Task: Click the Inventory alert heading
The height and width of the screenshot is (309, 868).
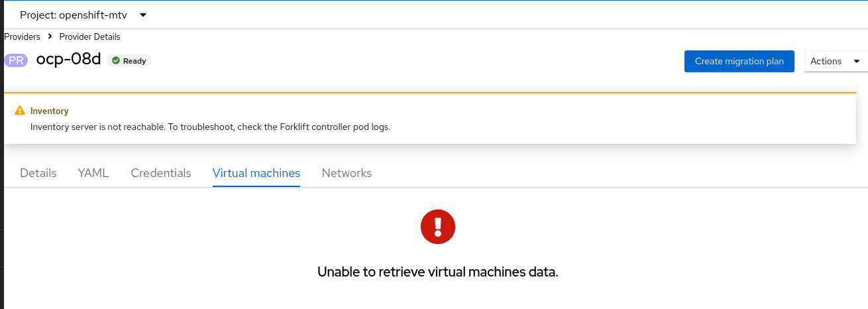Action: point(50,111)
